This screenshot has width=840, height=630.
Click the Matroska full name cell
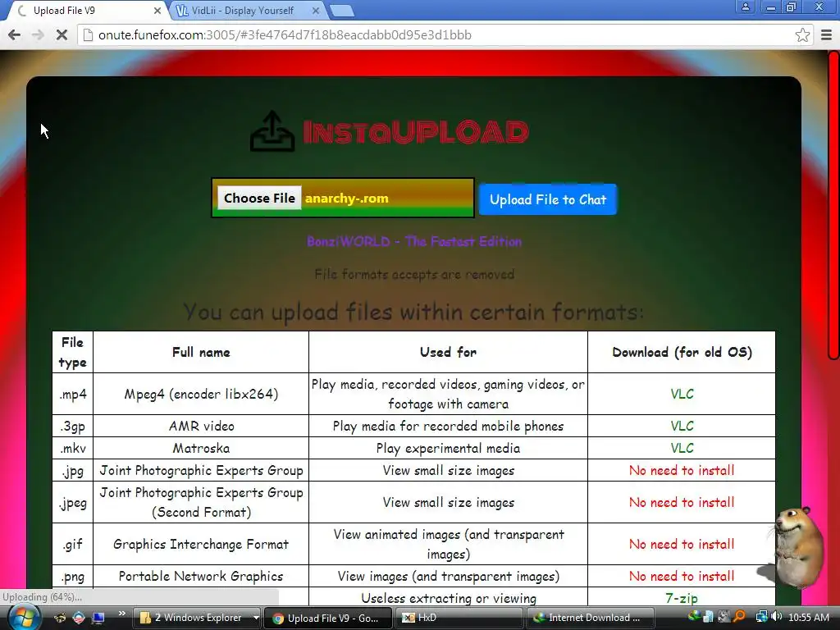(201, 448)
